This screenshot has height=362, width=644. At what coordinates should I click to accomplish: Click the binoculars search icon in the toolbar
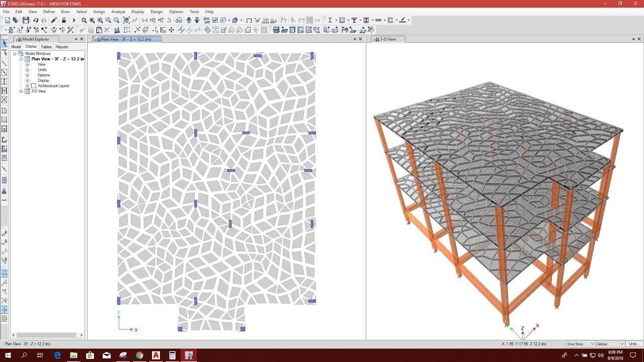(179, 20)
